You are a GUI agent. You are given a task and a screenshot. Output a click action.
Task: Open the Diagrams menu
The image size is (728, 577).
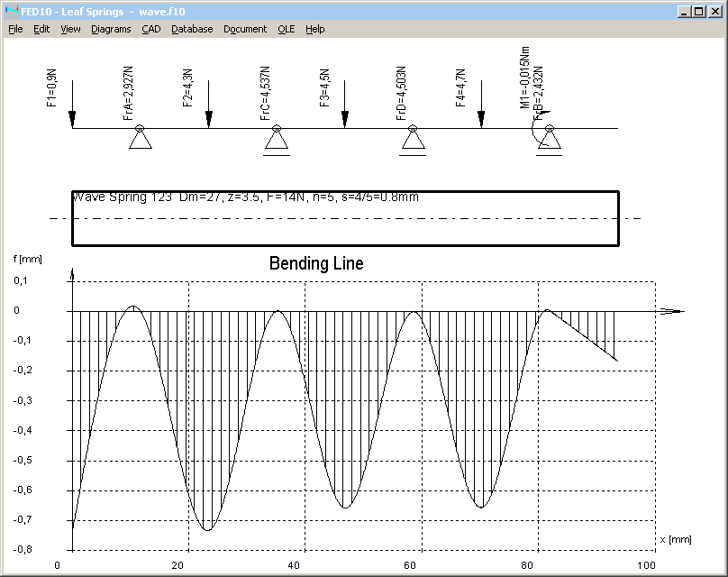pyautogui.click(x=111, y=29)
